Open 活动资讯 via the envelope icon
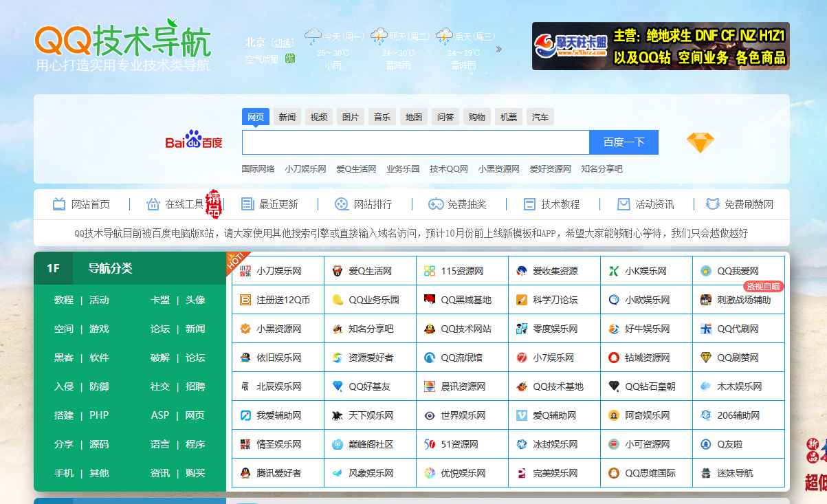Viewport: 827px width, 504px height. (x=622, y=203)
